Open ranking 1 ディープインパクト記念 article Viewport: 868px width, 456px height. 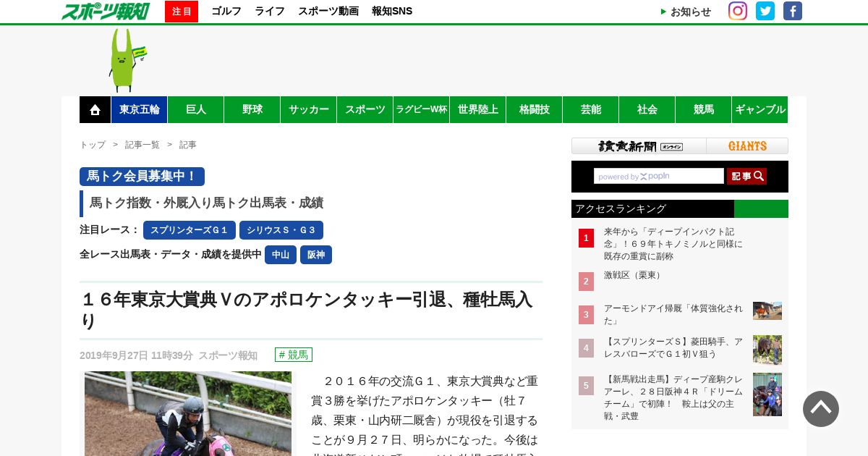click(x=673, y=244)
